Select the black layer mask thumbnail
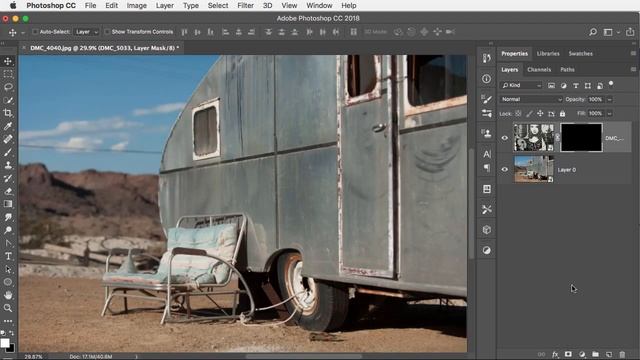640x360 pixels. 581,138
